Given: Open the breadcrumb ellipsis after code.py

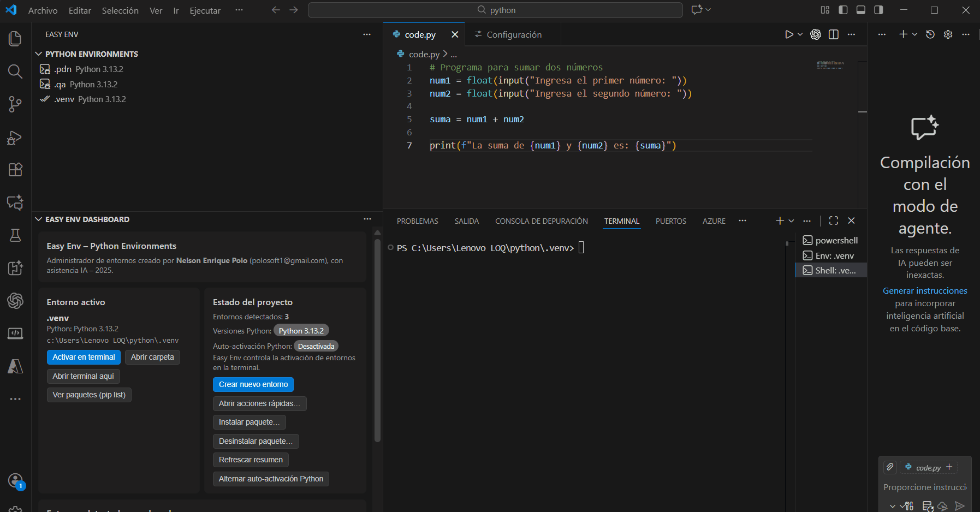Looking at the screenshot, I should coord(454,55).
